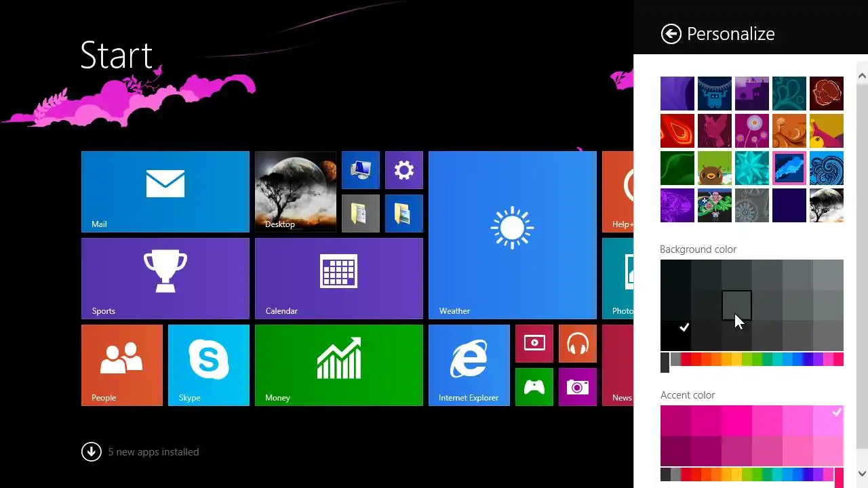The image size is (868, 488).
Task: Open the small Games controller tile
Action: (x=534, y=387)
